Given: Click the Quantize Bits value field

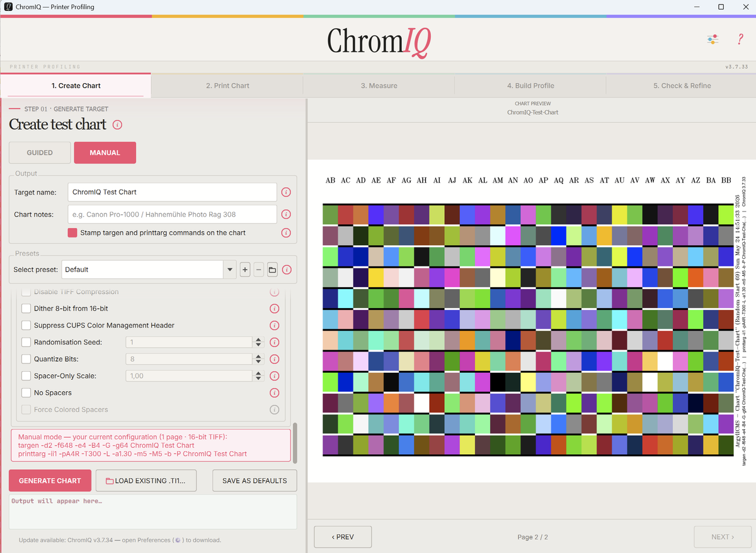Looking at the screenshot, I should (189, 359).
